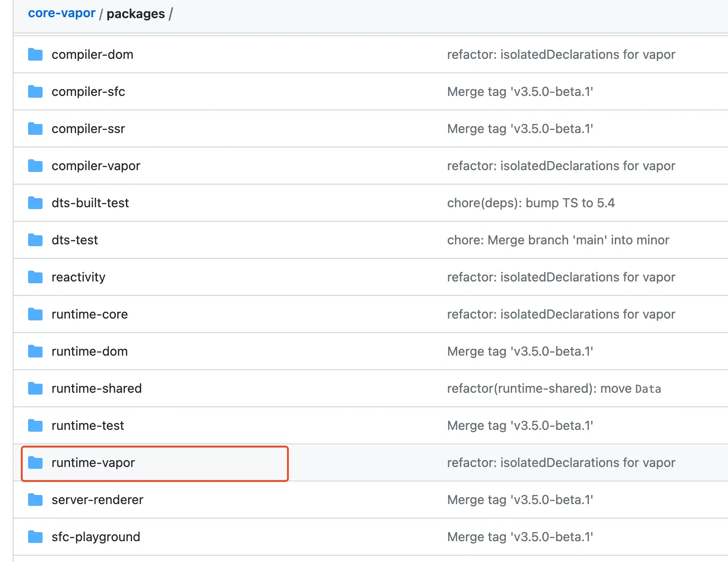View sfc-playground's Merge tag v3.5.0-beta.1 commit
The width and height of the screenshot is (728, 562).
click(520, 537)
